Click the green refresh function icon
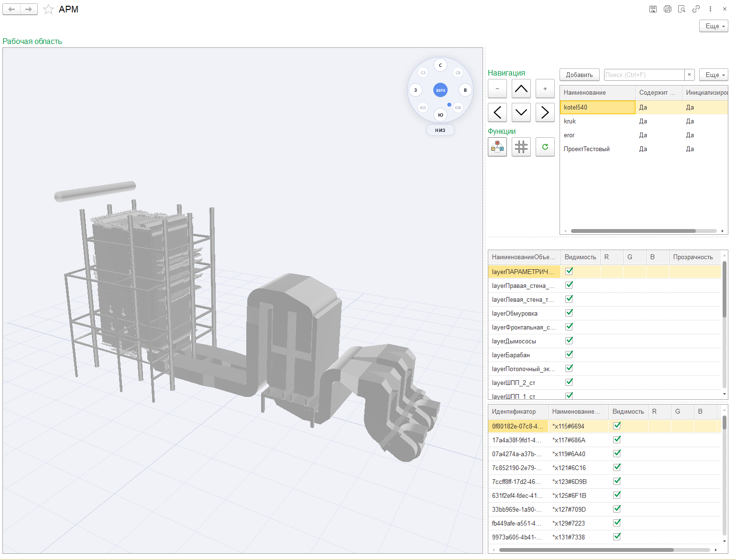736x560 pixels. click(x=545, y=147)
